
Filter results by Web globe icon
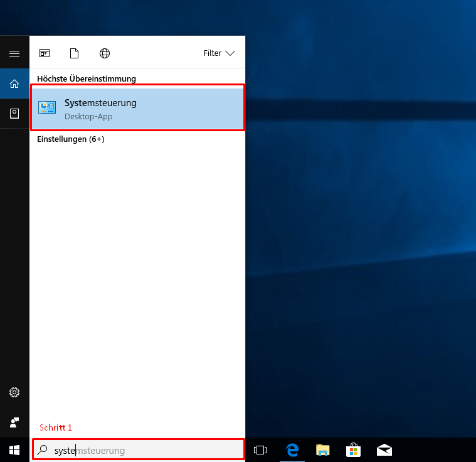click(105, 53)
